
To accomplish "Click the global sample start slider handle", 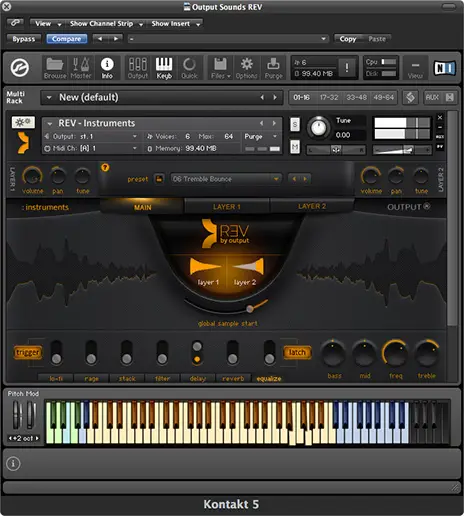I will [x=249, y=309].
